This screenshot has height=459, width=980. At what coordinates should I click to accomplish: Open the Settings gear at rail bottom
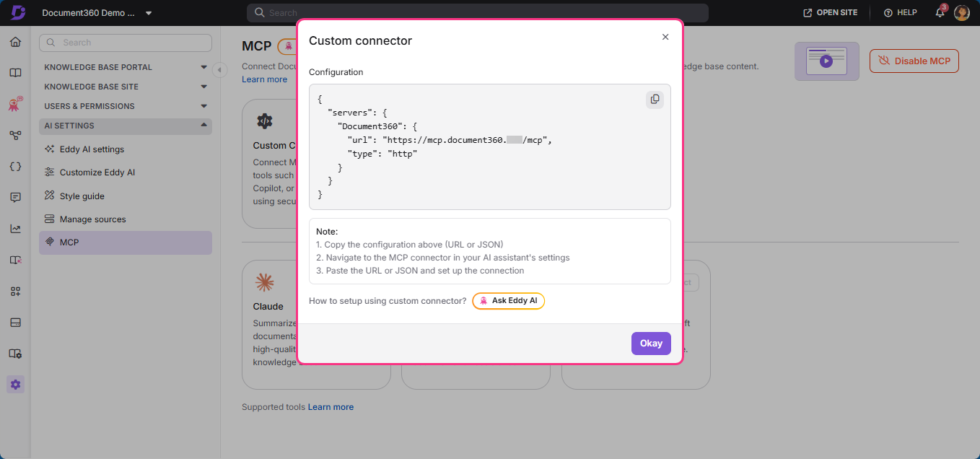pos(15,384)
